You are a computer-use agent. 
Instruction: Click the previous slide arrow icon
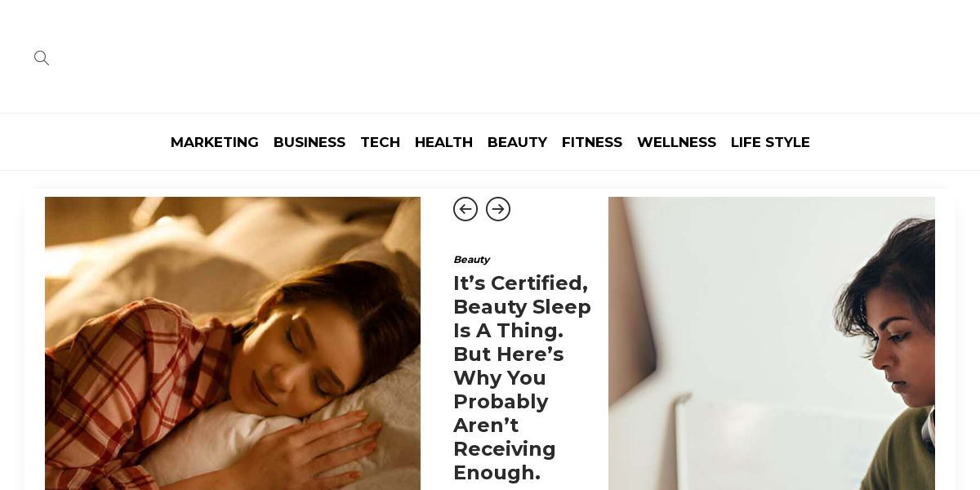point(465,209)
